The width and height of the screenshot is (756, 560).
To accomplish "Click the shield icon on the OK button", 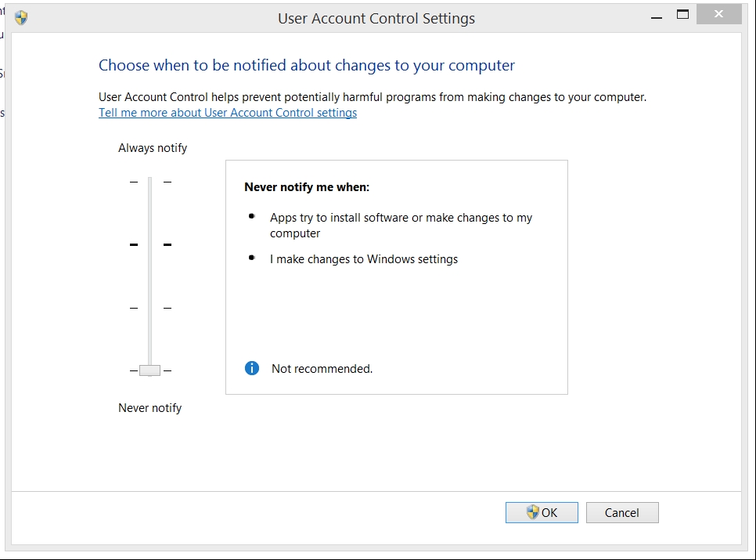I will (x=533, y=512).
